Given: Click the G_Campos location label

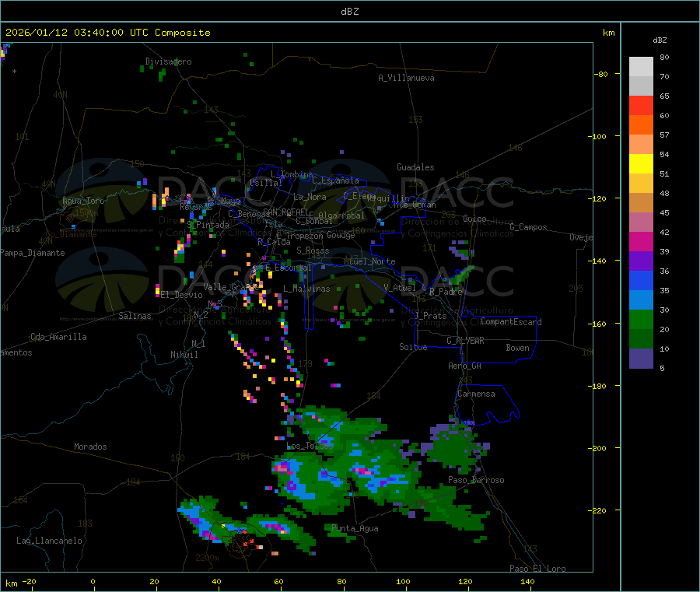Looking at the screenshot, I should [x=529, y=227].
